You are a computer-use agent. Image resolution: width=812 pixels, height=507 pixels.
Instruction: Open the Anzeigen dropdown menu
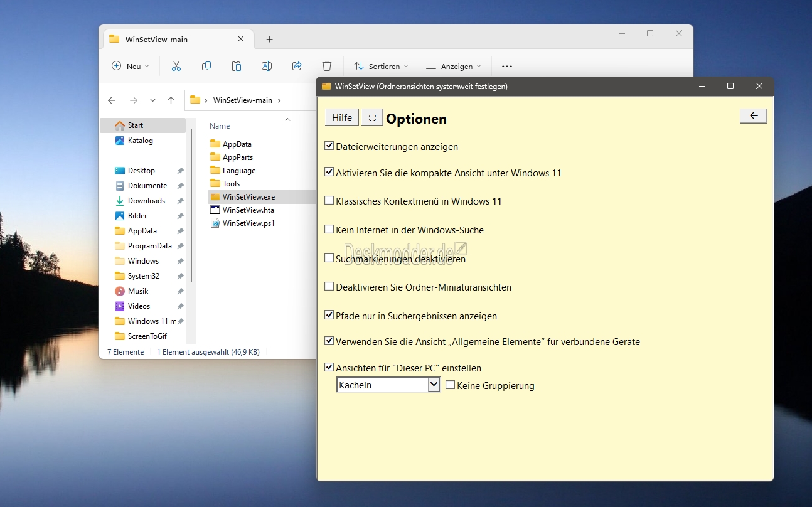453,66
